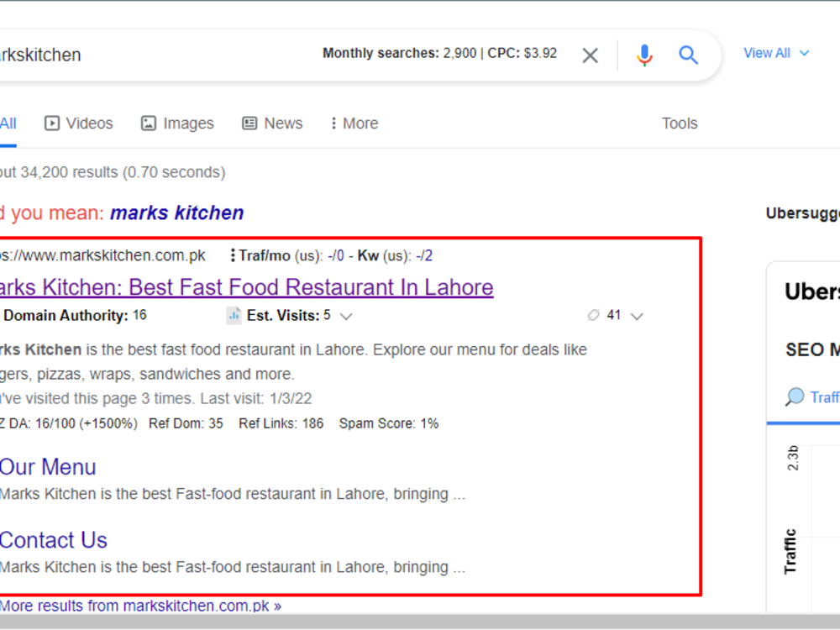The image size is (840, 630).
Task: Expand the Est. Visits chevron
Action: [346, 316]
